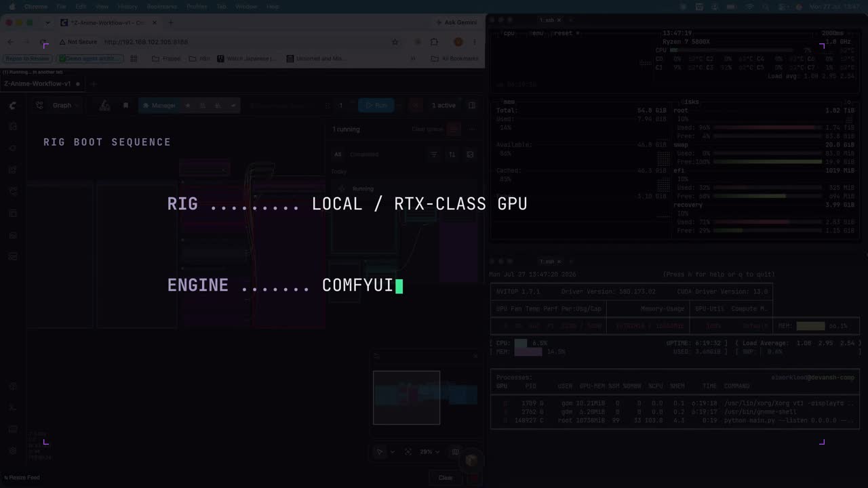Open the queue panel more options

click(x=473, y=129)
